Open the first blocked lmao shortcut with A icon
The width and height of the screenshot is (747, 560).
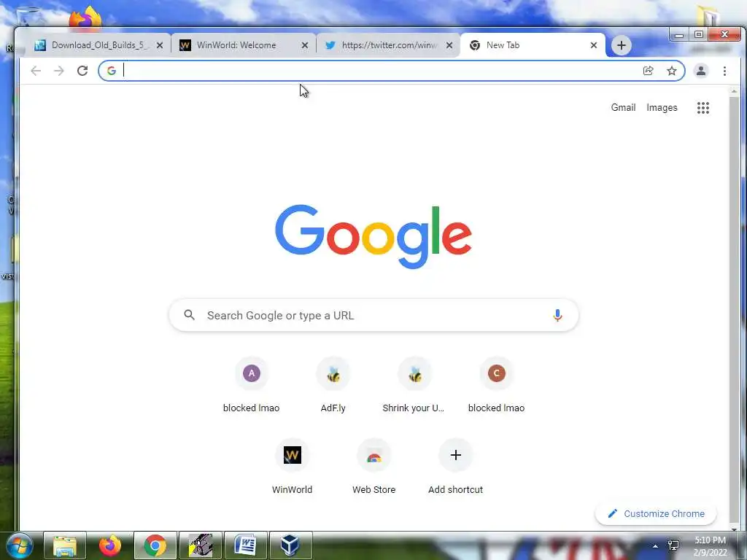pyautogui.click(x=252, y=384)
